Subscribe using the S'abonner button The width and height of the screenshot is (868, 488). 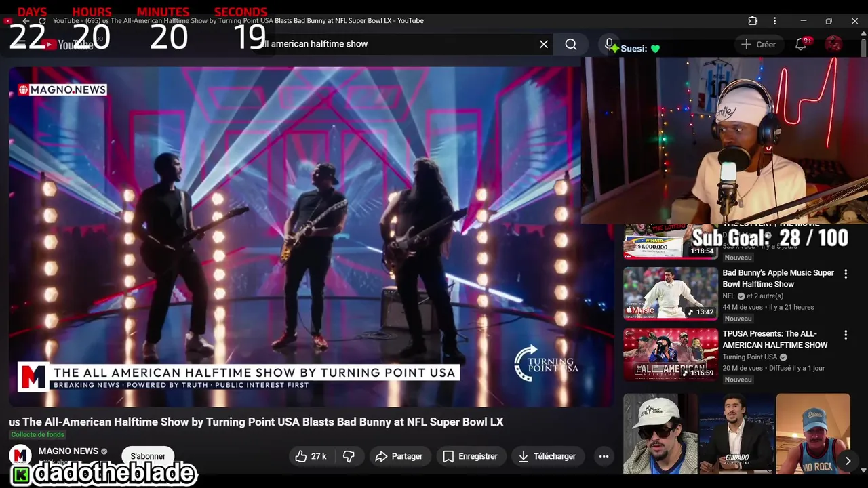coord(148,456)
